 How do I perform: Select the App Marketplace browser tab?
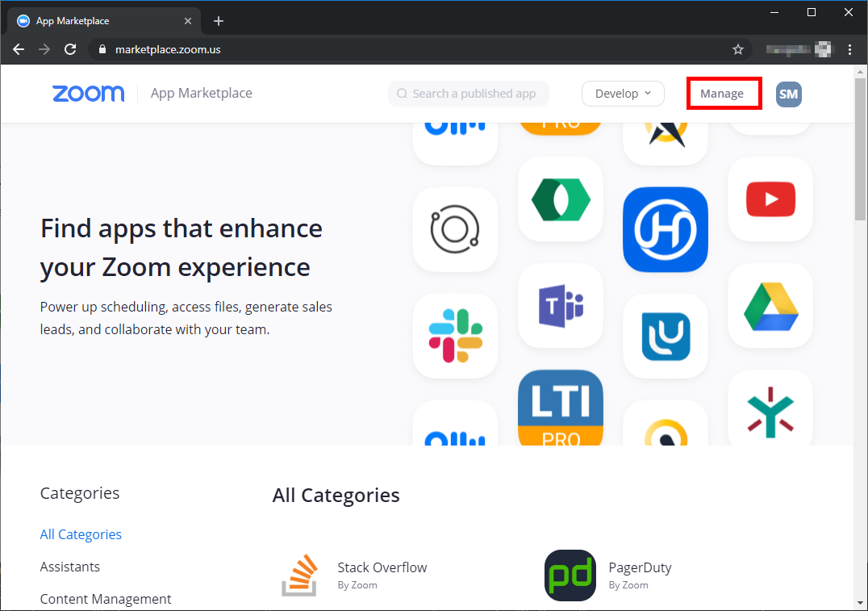coord(104,21)
